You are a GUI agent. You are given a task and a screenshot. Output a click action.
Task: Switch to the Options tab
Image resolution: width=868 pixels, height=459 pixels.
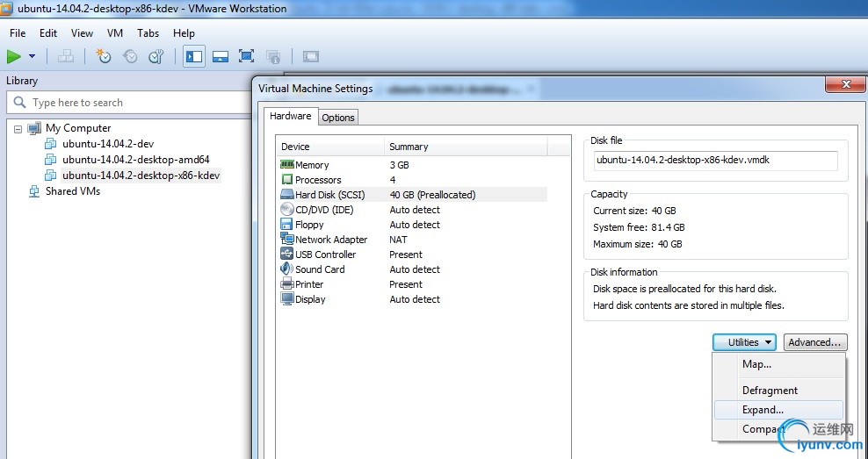click(338, 118)
